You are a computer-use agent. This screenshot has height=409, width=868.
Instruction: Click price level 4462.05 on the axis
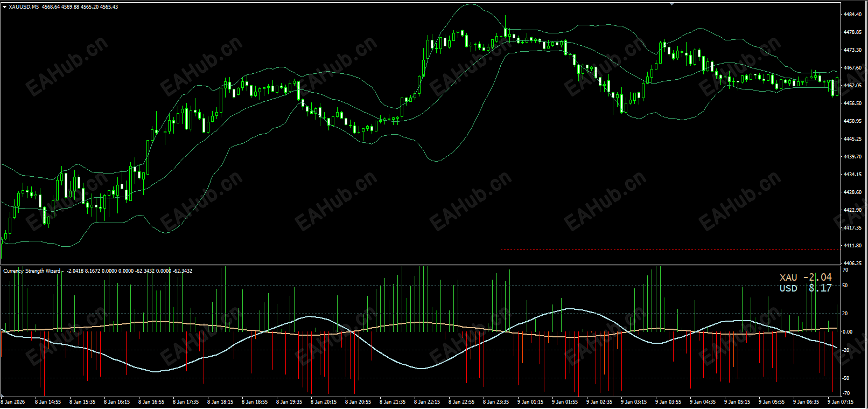852,86
